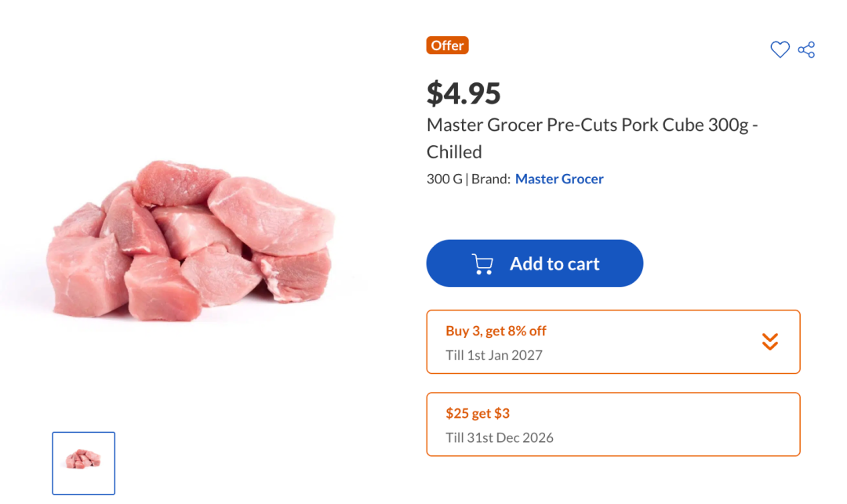Click the word Chilled in product name
This screenshot has width=847, height=504.
(454, 152)
